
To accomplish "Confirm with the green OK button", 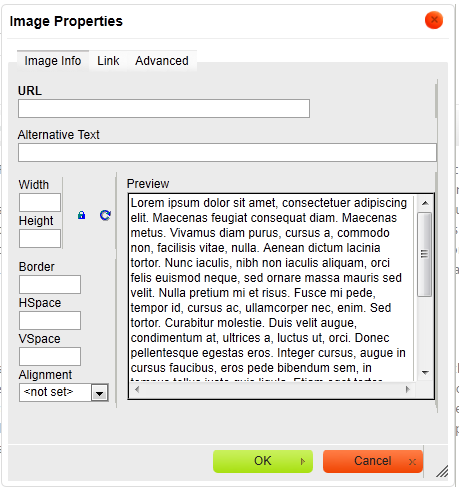I will point(263,461).
